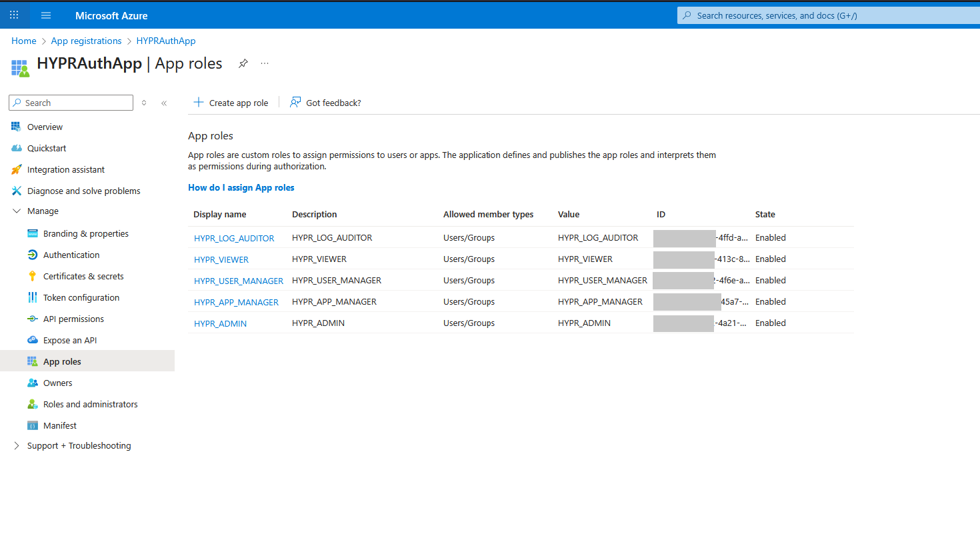This screenshot has width=980, height=550.
Task: Click the Branding & properties icon
Action: [x=32, y=233]
